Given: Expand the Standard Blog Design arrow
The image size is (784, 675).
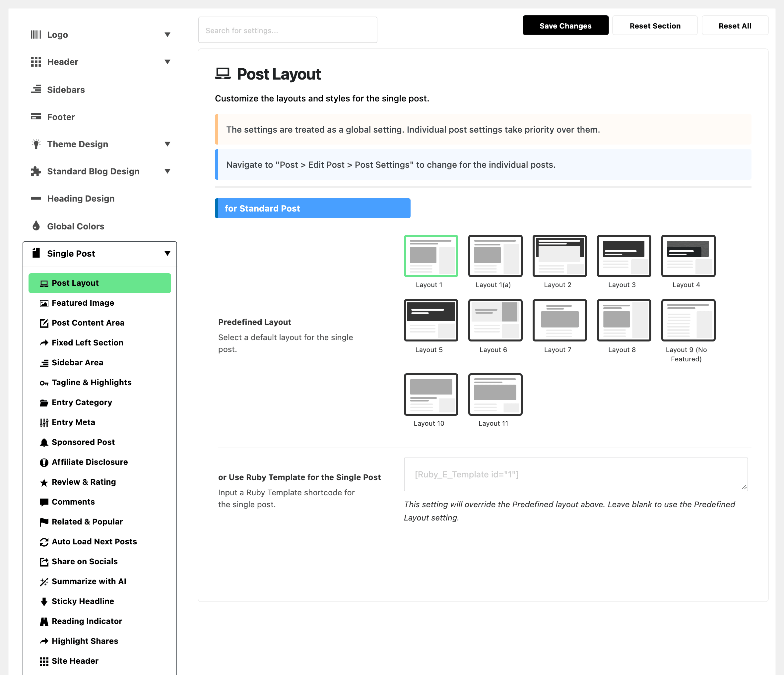Looking at the screenshot, I should tap(167, 171).
